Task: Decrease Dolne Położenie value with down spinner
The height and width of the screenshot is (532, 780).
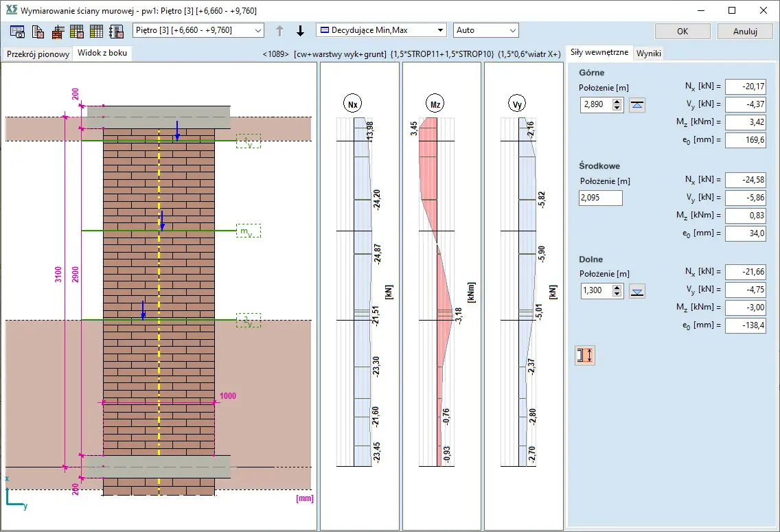Action: point(617,294)
